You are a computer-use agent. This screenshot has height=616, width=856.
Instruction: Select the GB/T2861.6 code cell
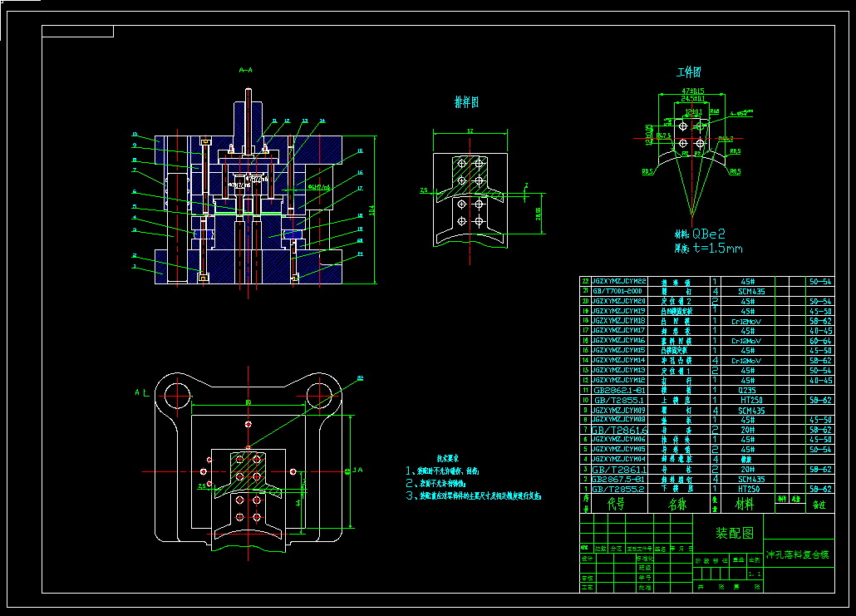pos(620,430)
